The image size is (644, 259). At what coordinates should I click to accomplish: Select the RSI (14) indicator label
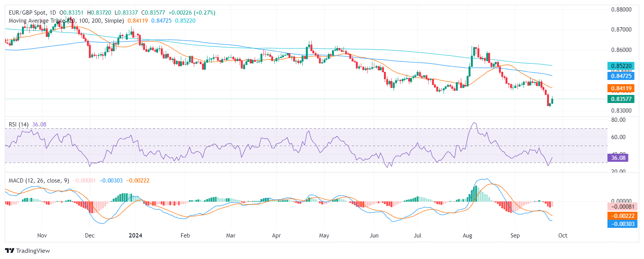18,125
